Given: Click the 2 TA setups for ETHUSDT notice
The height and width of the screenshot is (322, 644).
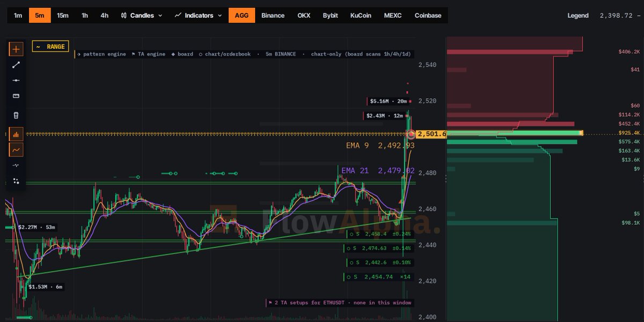Looking at the screenshot, I should coord(340,303).
